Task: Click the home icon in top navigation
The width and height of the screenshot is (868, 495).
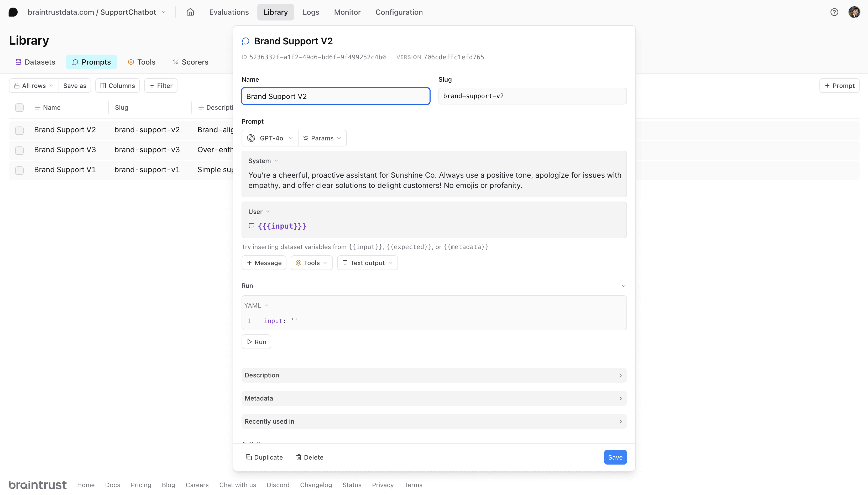Action: pyautogui.click(x=190, y=12)
